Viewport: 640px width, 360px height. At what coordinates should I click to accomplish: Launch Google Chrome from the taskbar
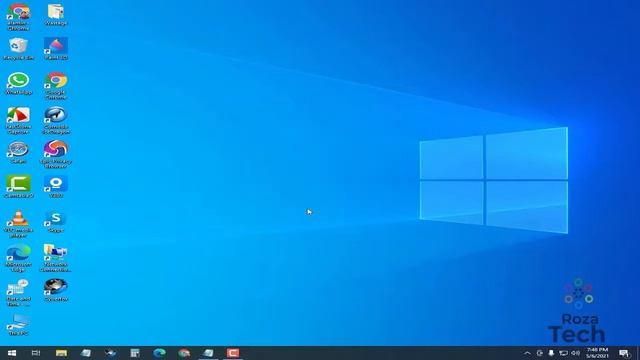(x=184, y=353)
